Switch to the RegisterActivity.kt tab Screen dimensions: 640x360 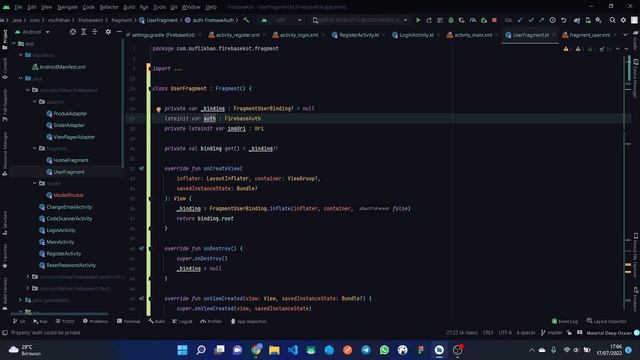359,35
